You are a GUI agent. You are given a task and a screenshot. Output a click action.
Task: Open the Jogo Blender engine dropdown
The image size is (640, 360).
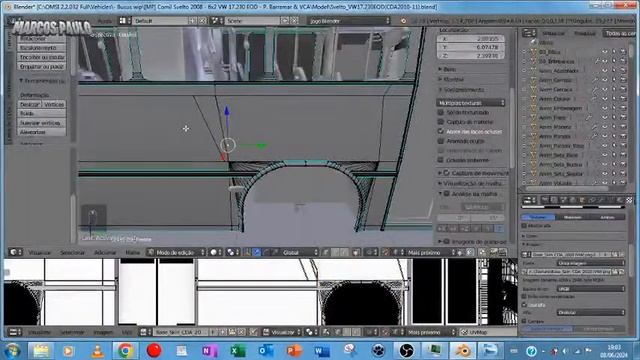click(349, 20)
